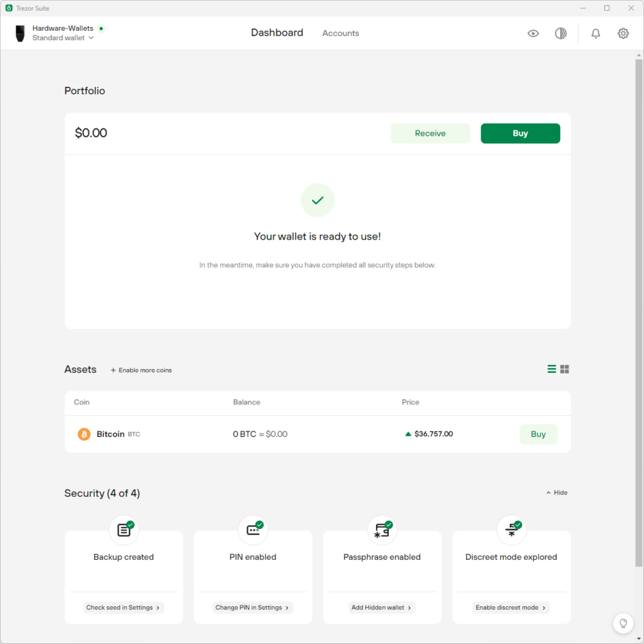The height and width of the screenshot is (644, 644).
Task: Click the Coin column header
Action: (81, 402)
